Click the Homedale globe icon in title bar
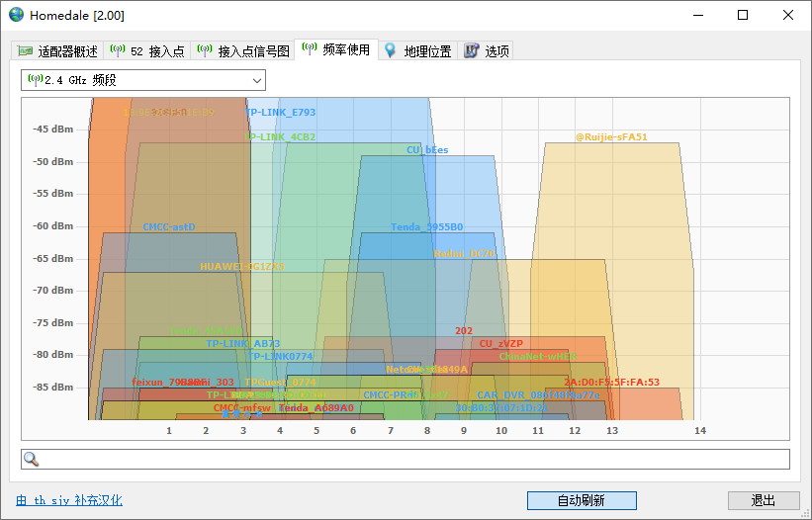Image resolution: width=812 pixels, height=520 pixels. [16, 15]
